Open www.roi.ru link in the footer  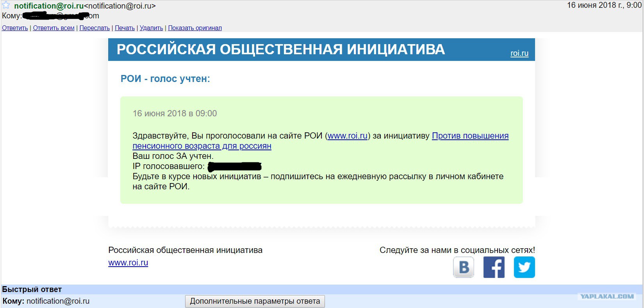128,263
